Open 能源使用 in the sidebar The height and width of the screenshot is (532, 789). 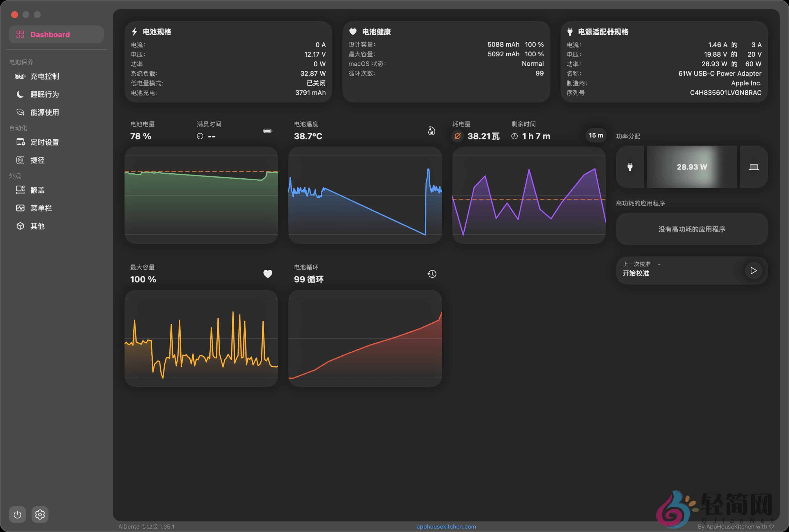click(45, 112)
